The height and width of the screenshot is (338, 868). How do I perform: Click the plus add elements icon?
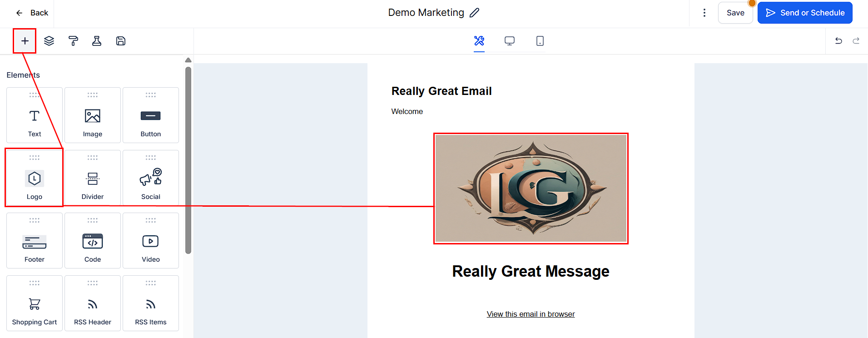(25, 41)
